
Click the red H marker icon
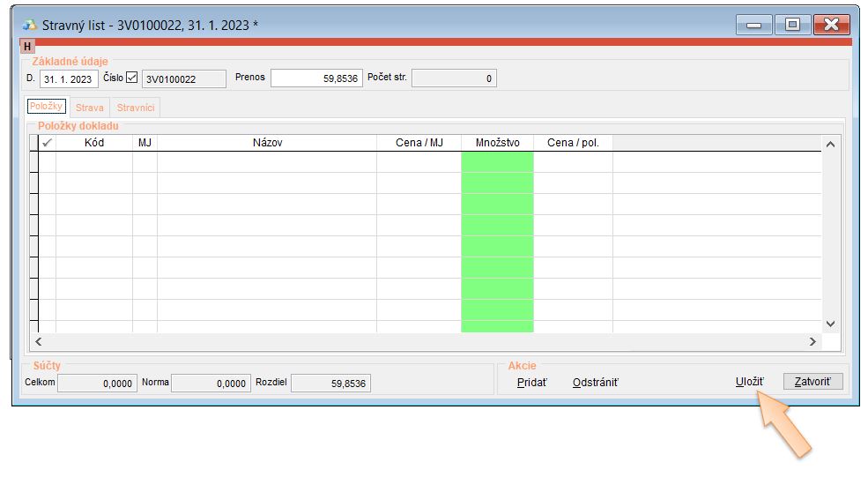[x=27, y=46]
